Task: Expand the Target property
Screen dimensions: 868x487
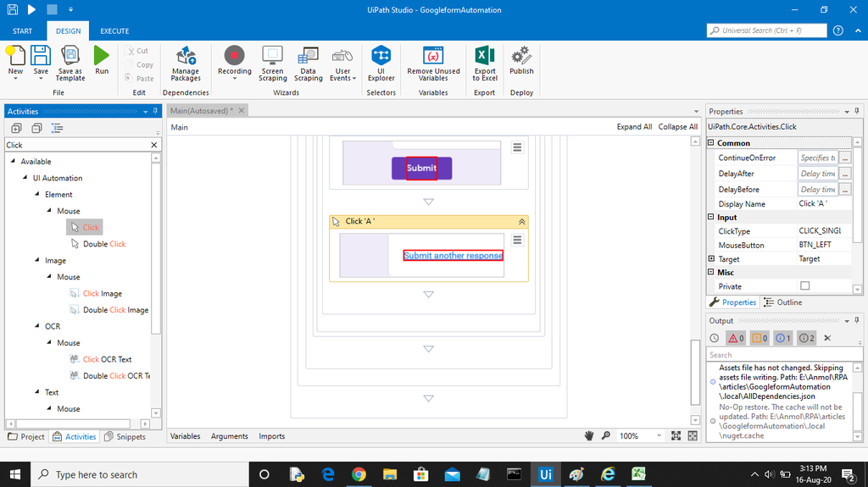Action: (711, 258)
